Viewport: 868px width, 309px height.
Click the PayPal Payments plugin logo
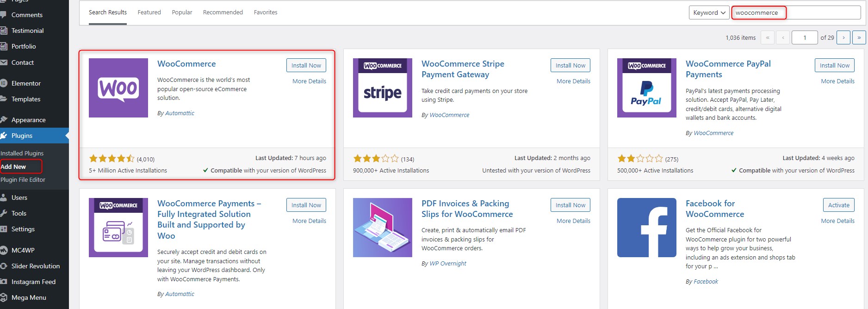[x=647, y=88]
